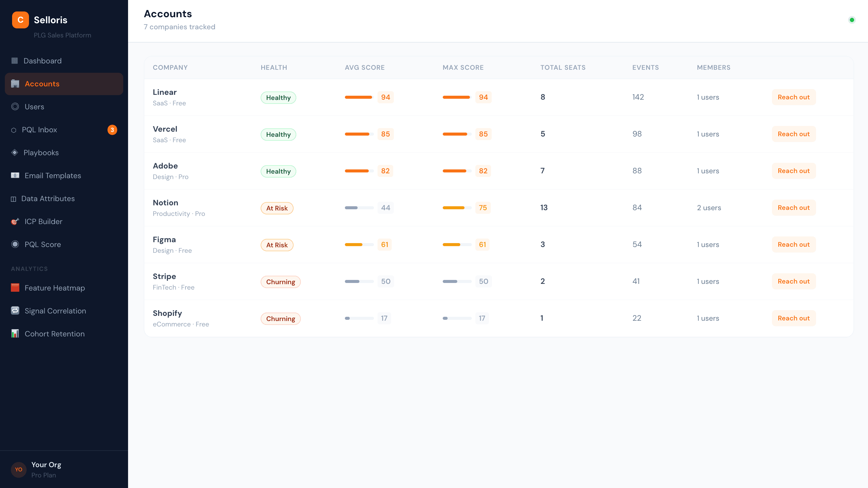Click Vercel's Healthy status badge

click(x=278, y=134)
